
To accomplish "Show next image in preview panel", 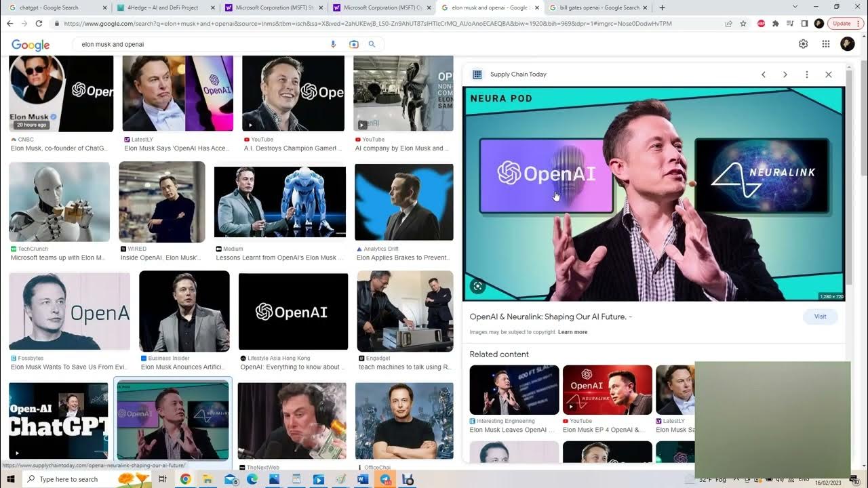I will [785, 75].
